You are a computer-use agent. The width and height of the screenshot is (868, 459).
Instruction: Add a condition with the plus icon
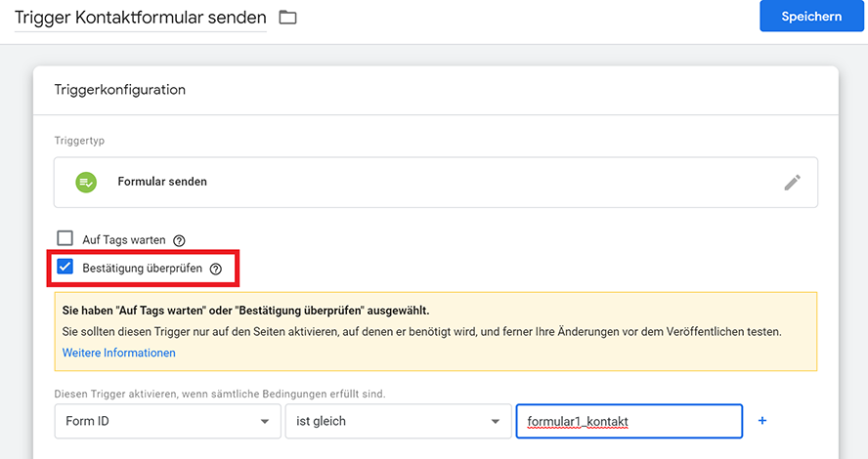point(762,421)
